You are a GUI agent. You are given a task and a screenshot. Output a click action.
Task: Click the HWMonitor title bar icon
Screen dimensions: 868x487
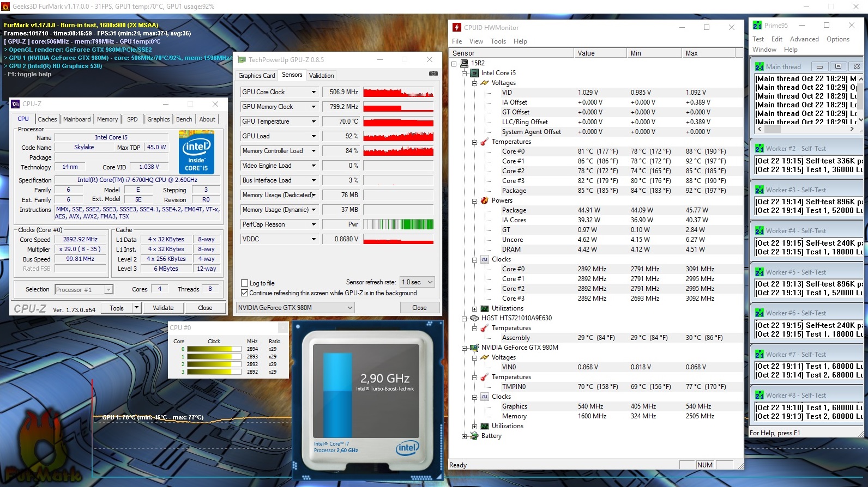(x=457, y=27)
